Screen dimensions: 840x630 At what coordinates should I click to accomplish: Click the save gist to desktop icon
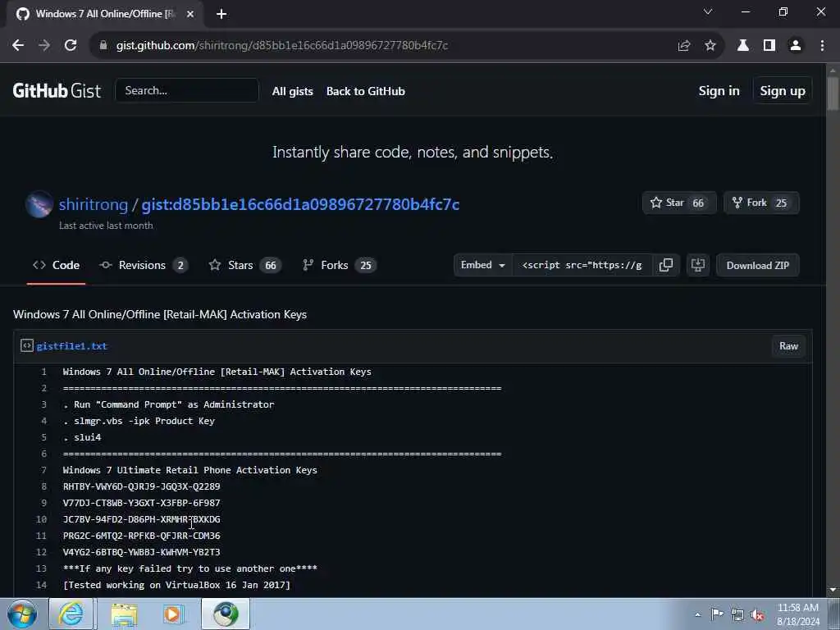tap(697, 265)
